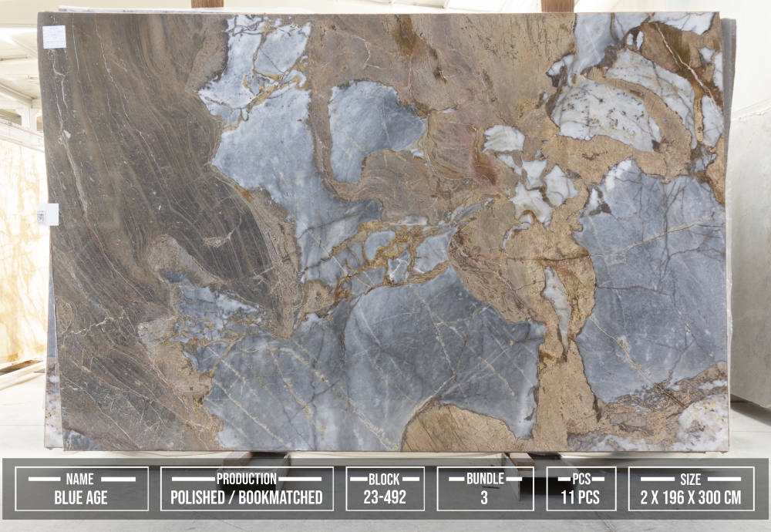Select the 2 X 196 X 300 CM dimensions
The height and width of the screenshot is (532, 771).
coord(691,497)
